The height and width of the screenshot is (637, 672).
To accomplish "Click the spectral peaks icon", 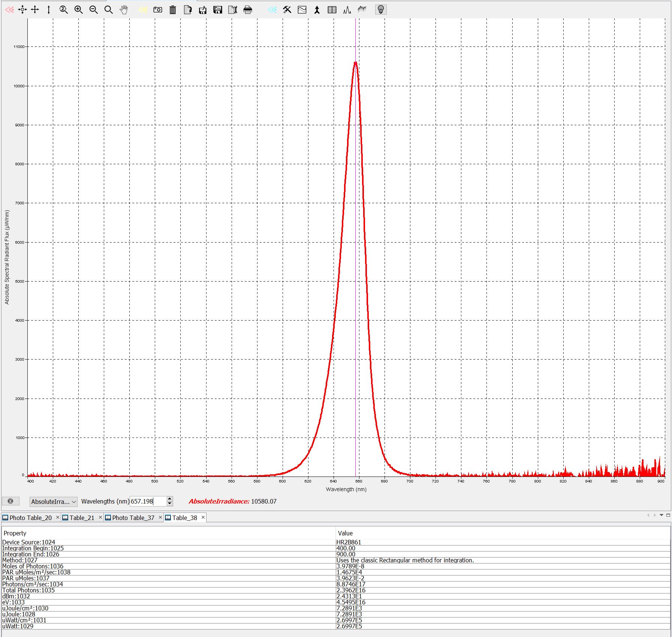I will click(x=347, y=10).
